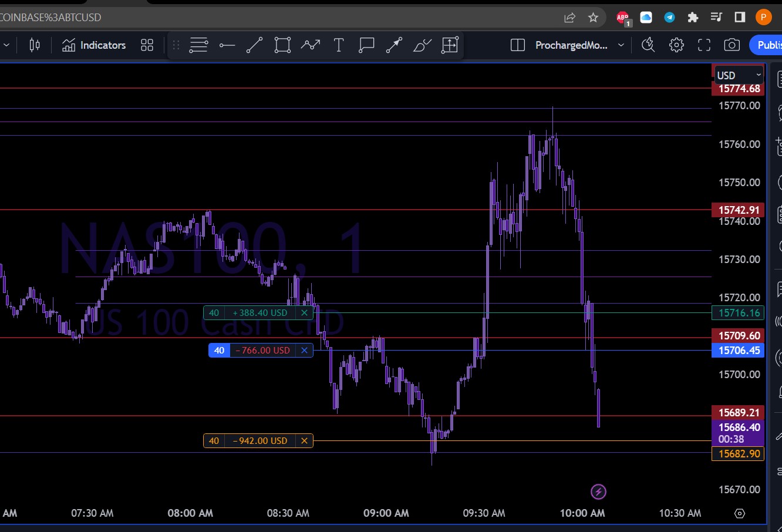Click the 15742.91 red price label
This screenshot has width=782, height=532.
[x=738, y=210]
